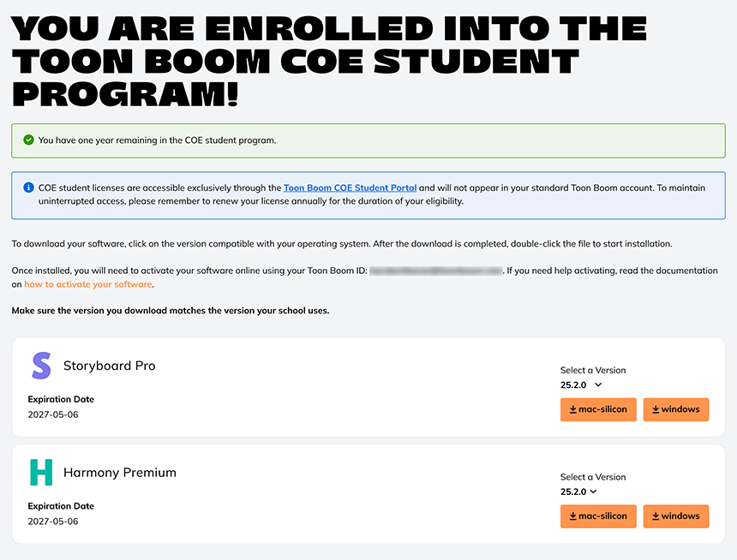737x560 pixels.
Task: Download Storyboard Pro for windows
Action: pos(676,409)
